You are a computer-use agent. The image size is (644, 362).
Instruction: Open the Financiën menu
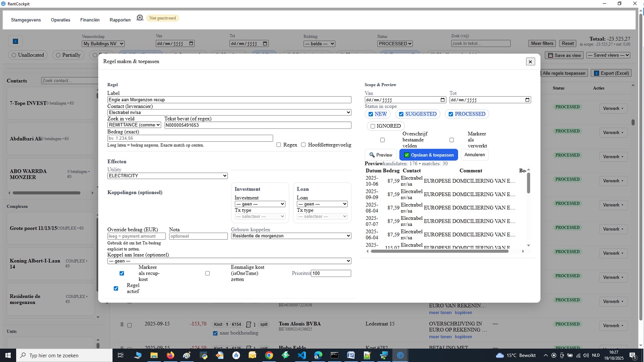(x=90, y=20)
